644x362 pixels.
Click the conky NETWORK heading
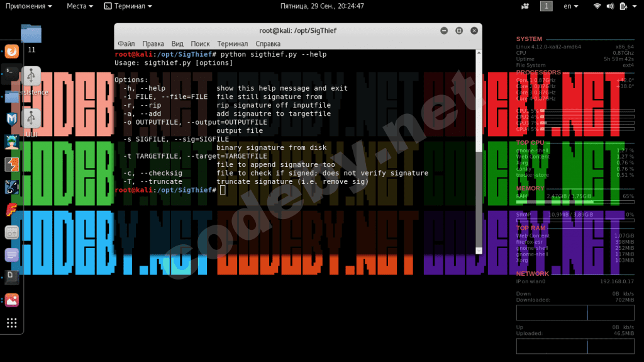coord(532,274)
